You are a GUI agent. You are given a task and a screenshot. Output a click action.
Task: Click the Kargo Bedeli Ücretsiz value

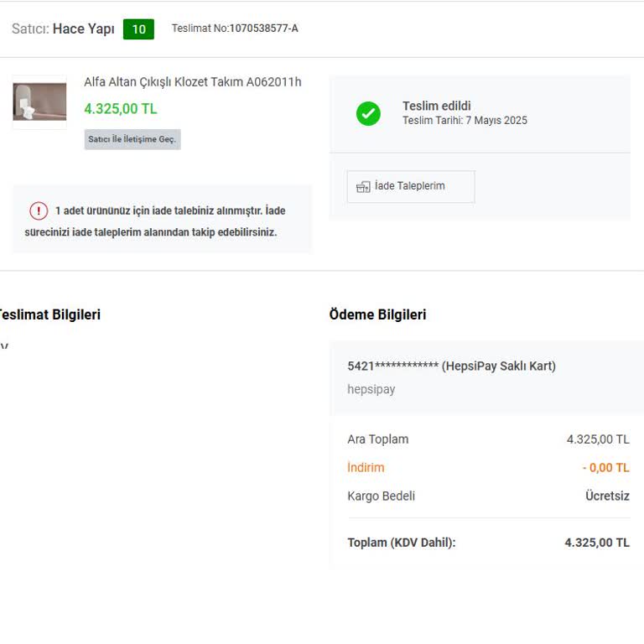(607, 496)
